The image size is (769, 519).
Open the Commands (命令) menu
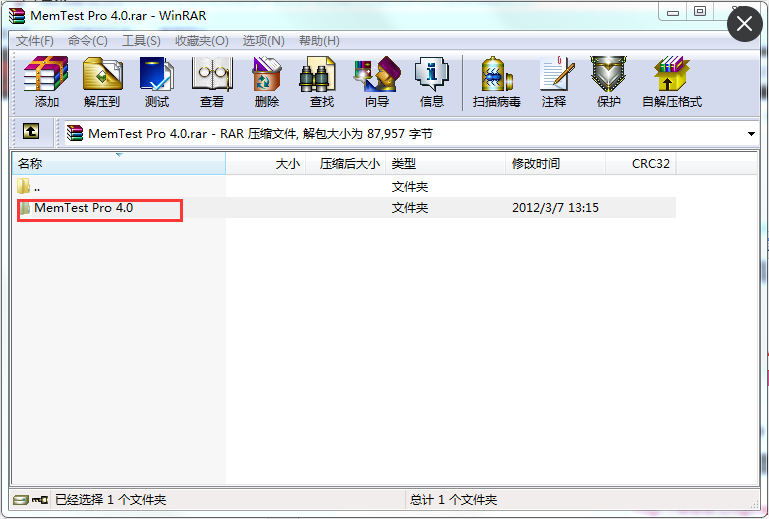coord(87,41)
